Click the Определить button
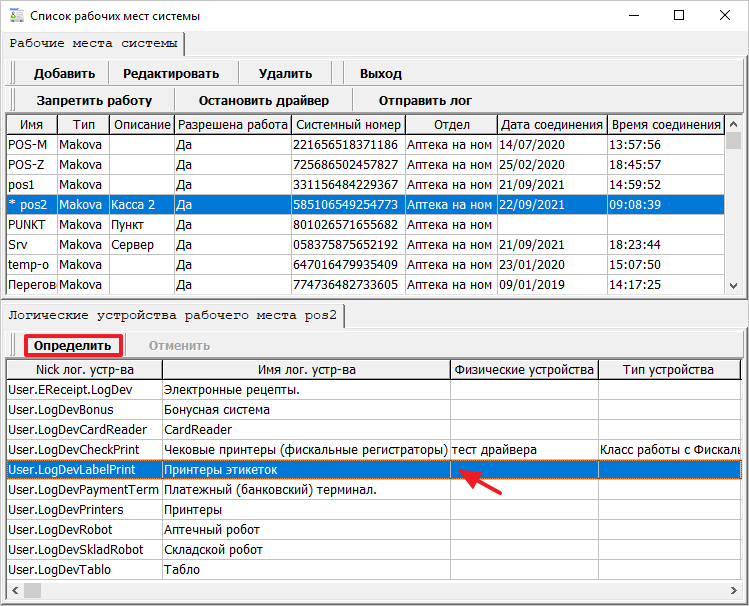 click(x=73, y=345)
